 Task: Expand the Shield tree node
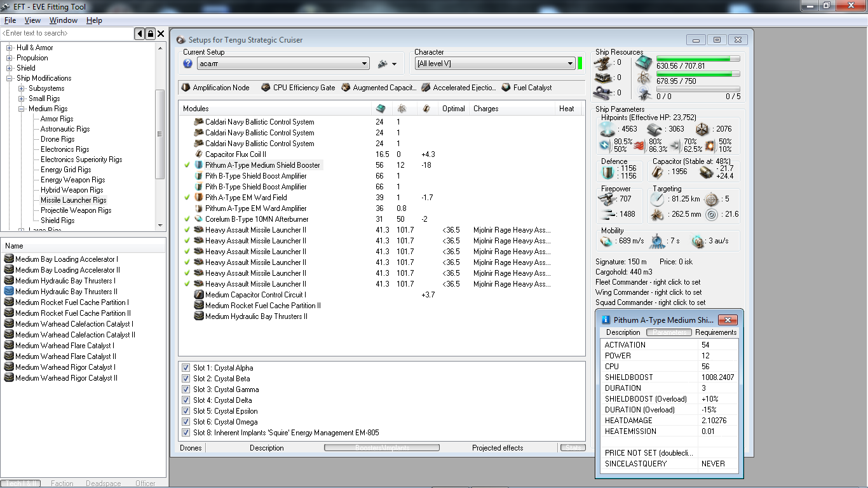(10, 68)
